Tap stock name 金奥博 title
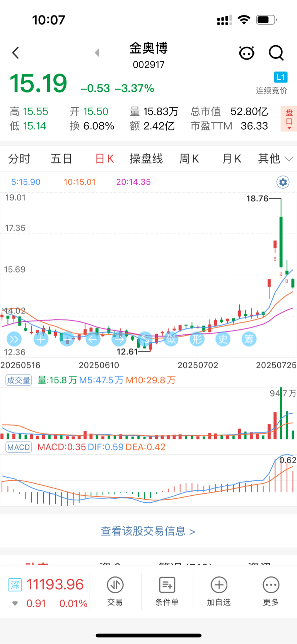Viewport: 297px width, 644px height. pos(148,48)
